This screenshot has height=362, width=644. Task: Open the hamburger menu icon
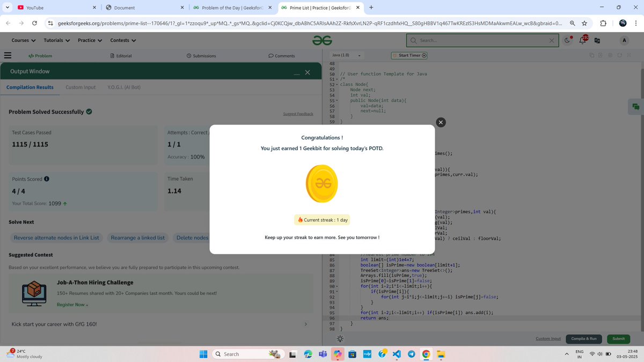[x=8, y=55]
